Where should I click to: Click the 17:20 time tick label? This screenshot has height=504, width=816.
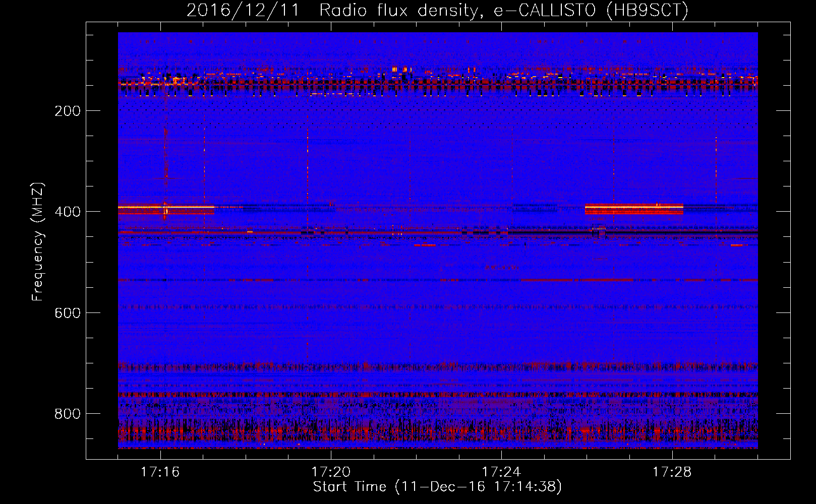(x=331, y=472)
